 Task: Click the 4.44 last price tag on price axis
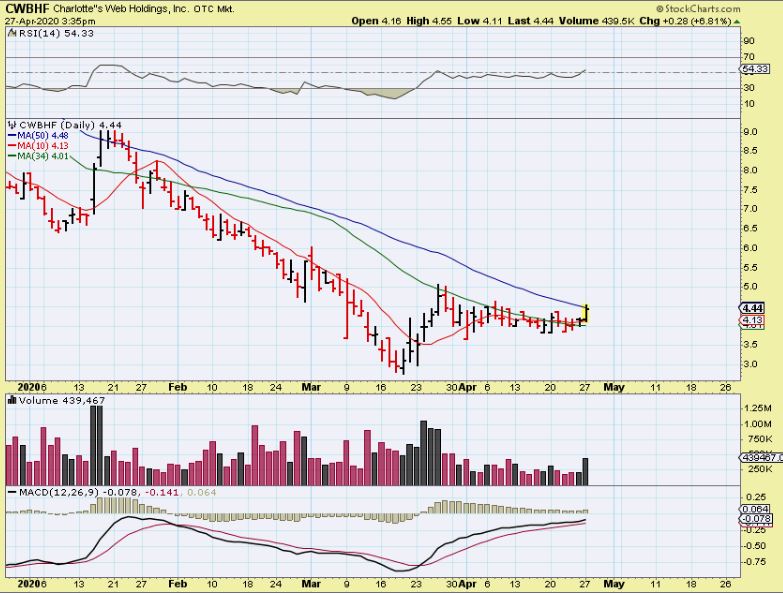752,308
